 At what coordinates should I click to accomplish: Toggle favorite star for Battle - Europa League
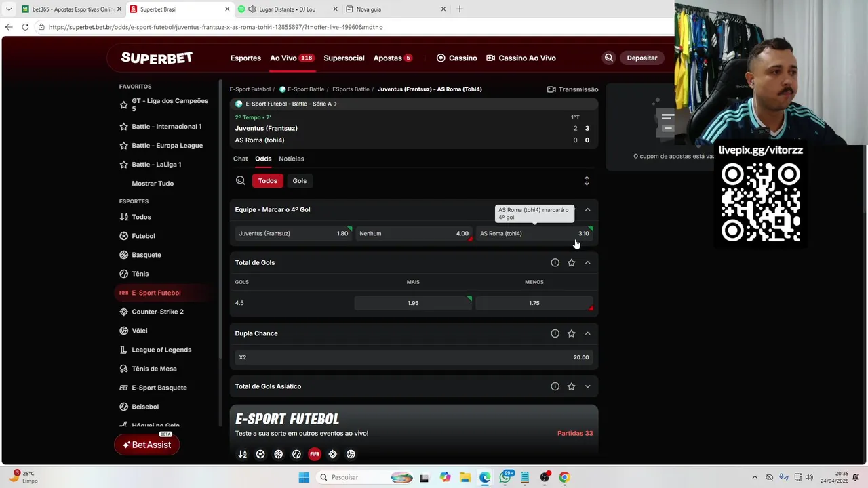[x=123, y=146]
